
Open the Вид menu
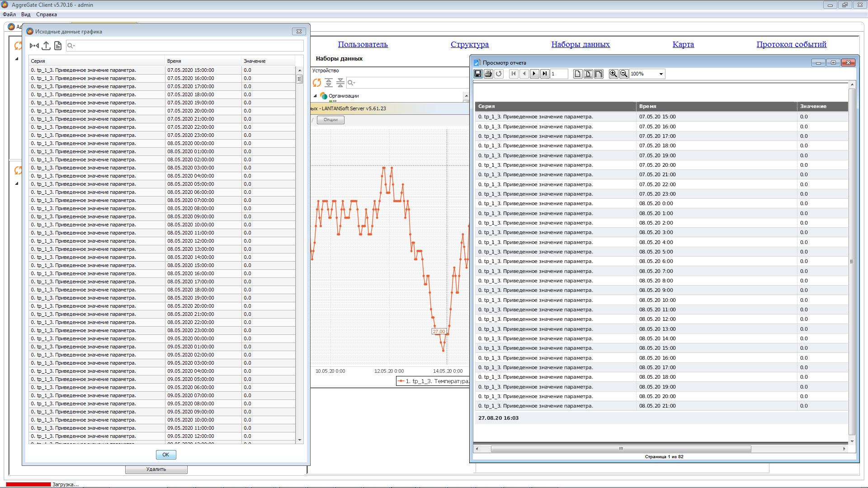click(26, 14)
